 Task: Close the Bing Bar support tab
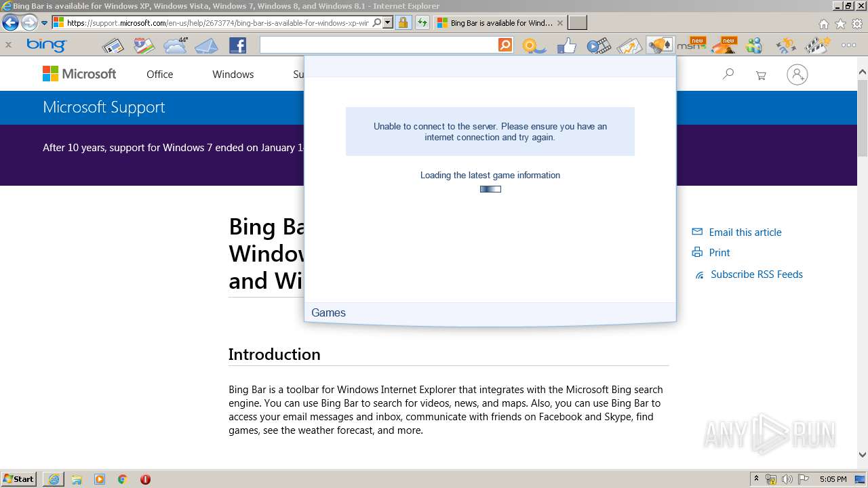coord(559,23)
